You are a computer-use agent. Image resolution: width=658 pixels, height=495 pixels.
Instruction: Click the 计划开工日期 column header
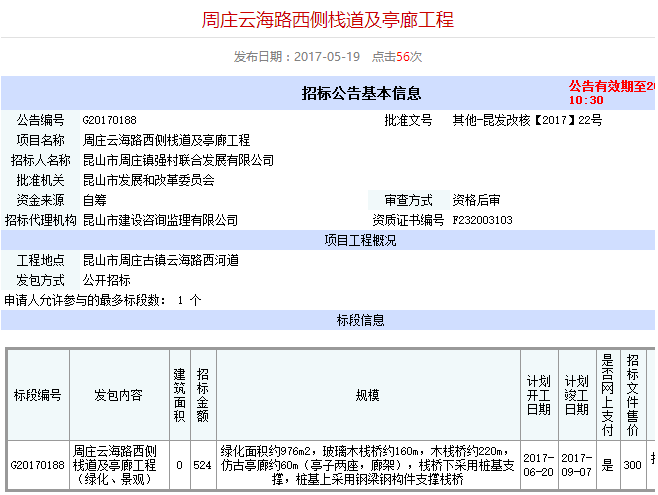click(539, 395)
